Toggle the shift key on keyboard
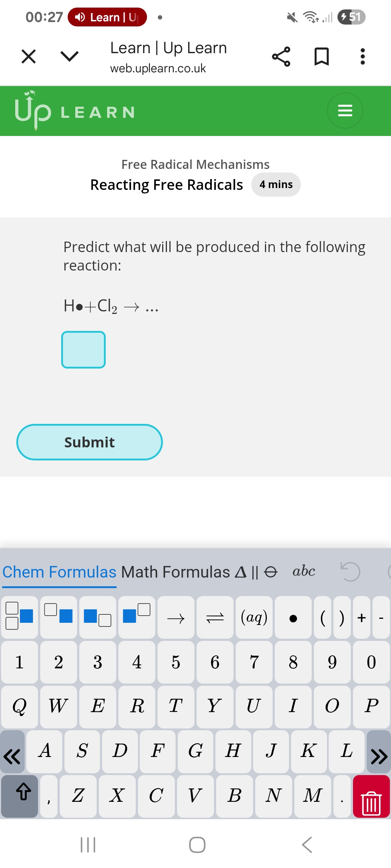Screen dimensions: 391x868 tap(20, 796)
